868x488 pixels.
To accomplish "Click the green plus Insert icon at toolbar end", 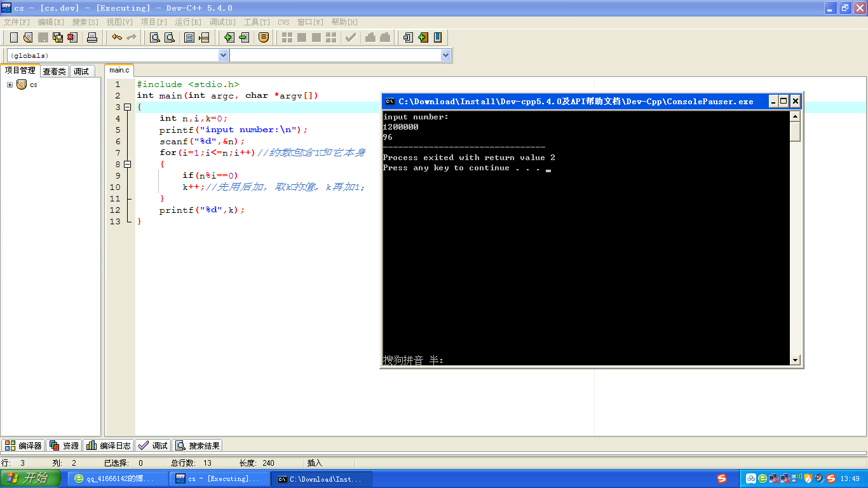I will coord(423,37).
